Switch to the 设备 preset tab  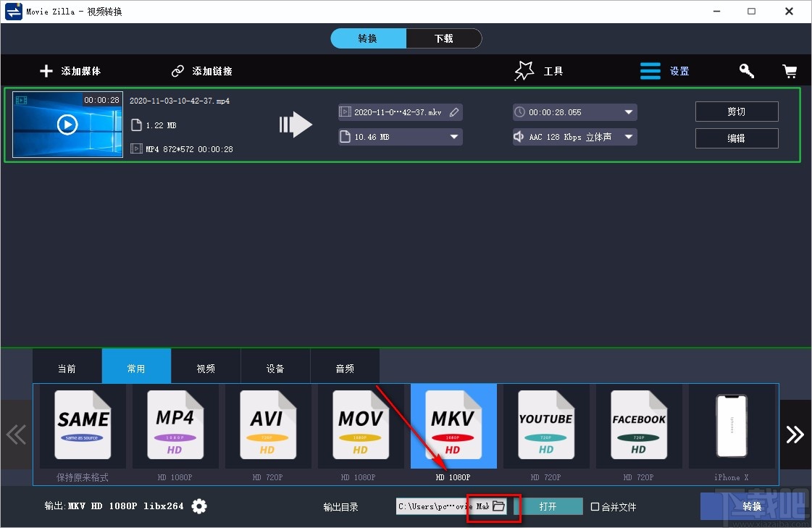(x=275, y=369)
